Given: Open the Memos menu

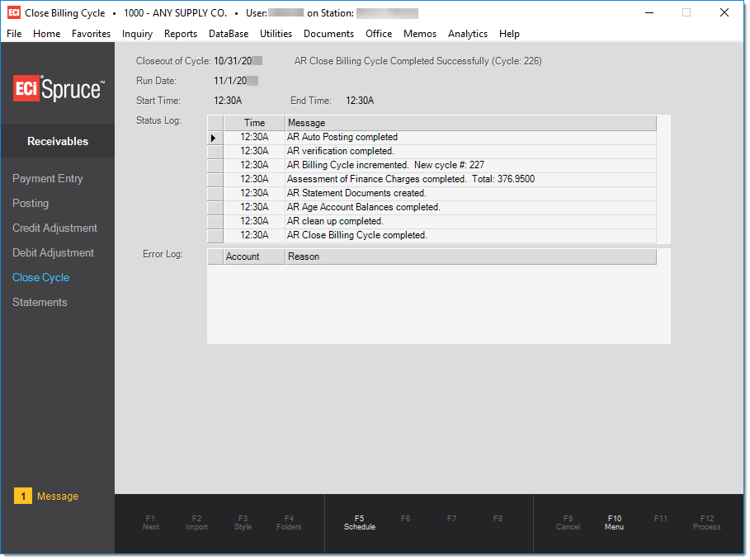Looking at the screenshot, I should tap(419, 34).
